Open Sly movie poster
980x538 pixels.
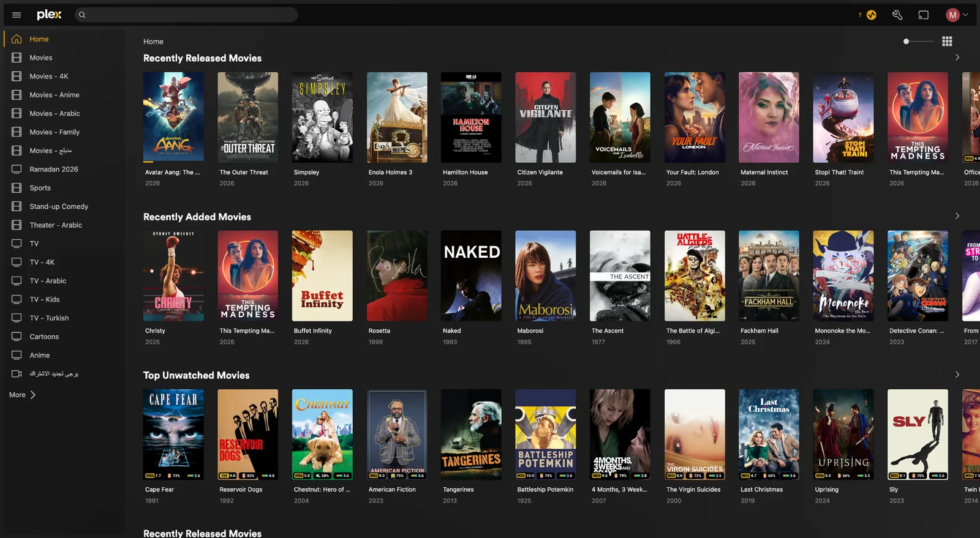[x=918, y=435]
